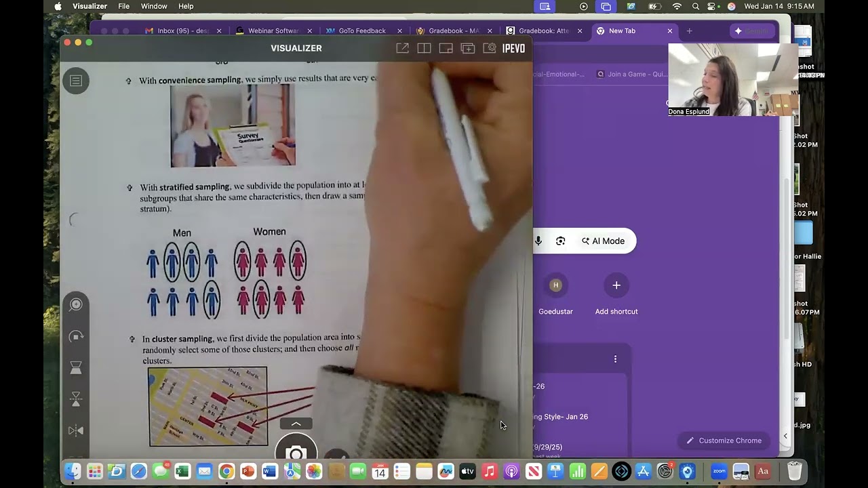Flip the Visualizer image vertically

pos(76,399)
